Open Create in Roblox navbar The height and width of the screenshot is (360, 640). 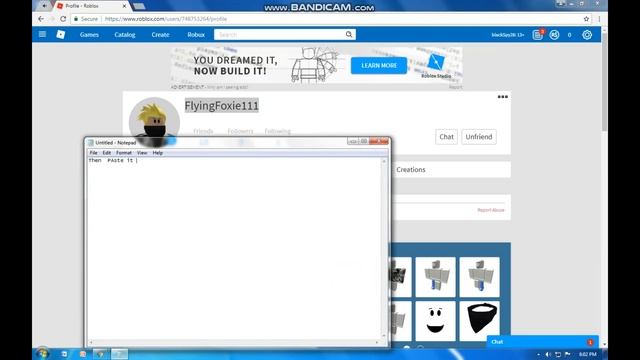160,35
